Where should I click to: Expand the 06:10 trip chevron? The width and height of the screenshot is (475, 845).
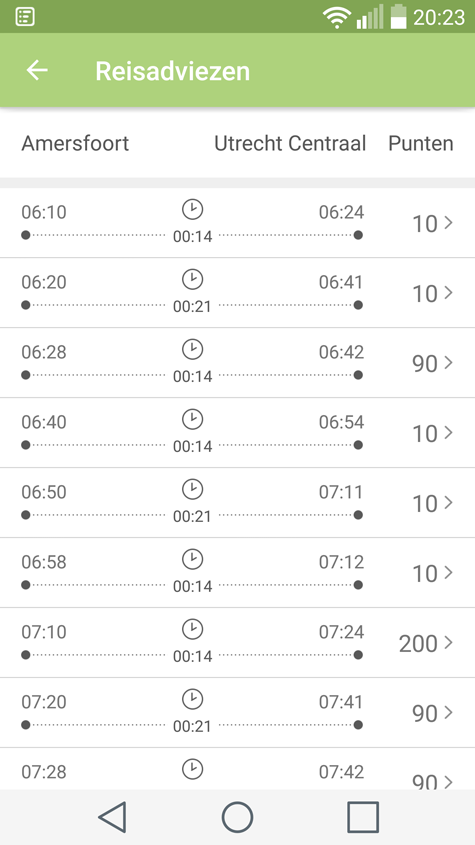448,222
